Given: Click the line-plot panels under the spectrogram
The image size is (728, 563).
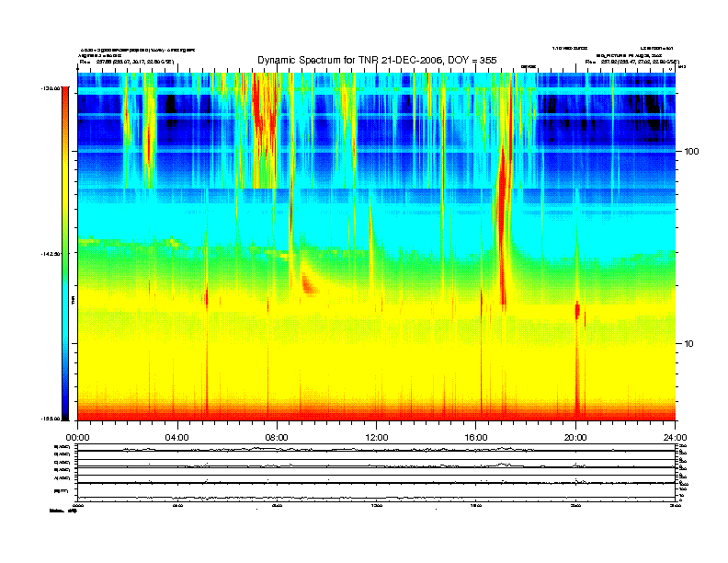Looking at the screenshot, I should point(377,472).
